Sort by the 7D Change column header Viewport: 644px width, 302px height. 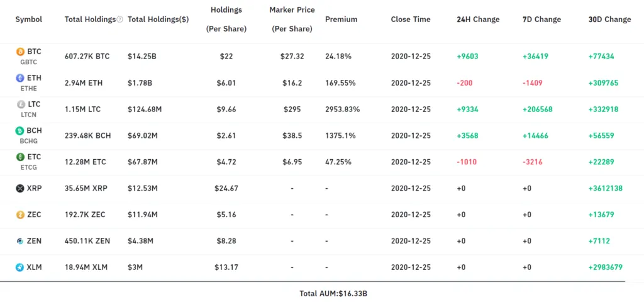[541, 20]
